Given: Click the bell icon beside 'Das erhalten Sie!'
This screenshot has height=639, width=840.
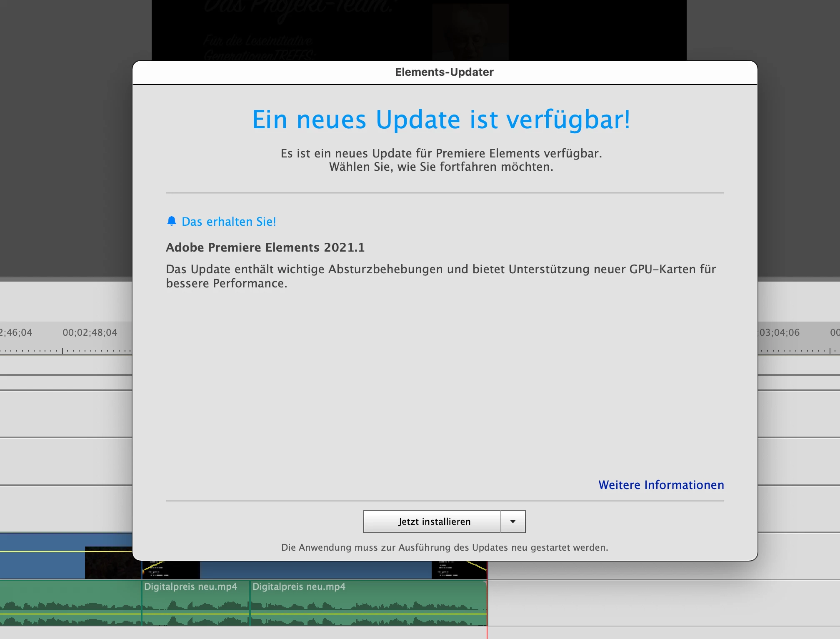Looking at the screenshot, I should [x=171, y=221].
